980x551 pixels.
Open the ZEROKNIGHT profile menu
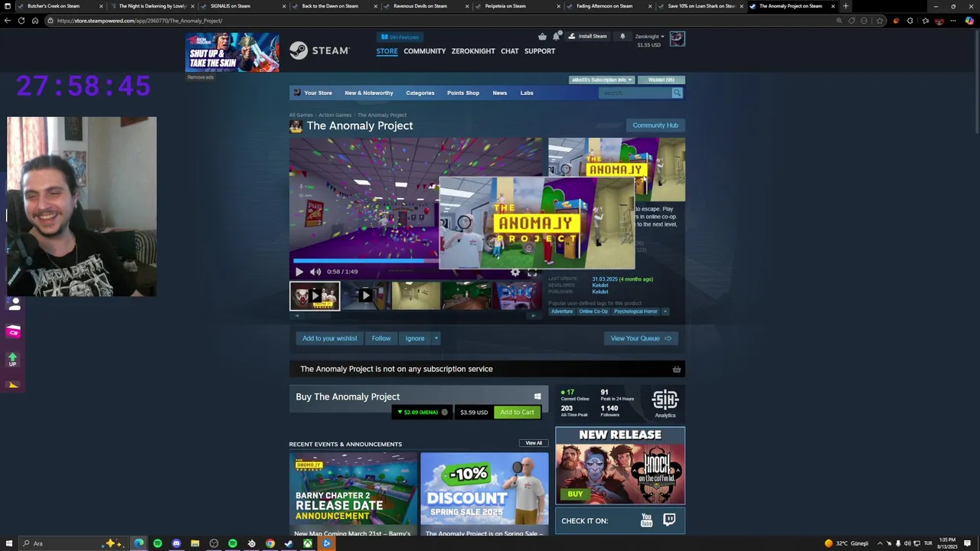[473, 51]
